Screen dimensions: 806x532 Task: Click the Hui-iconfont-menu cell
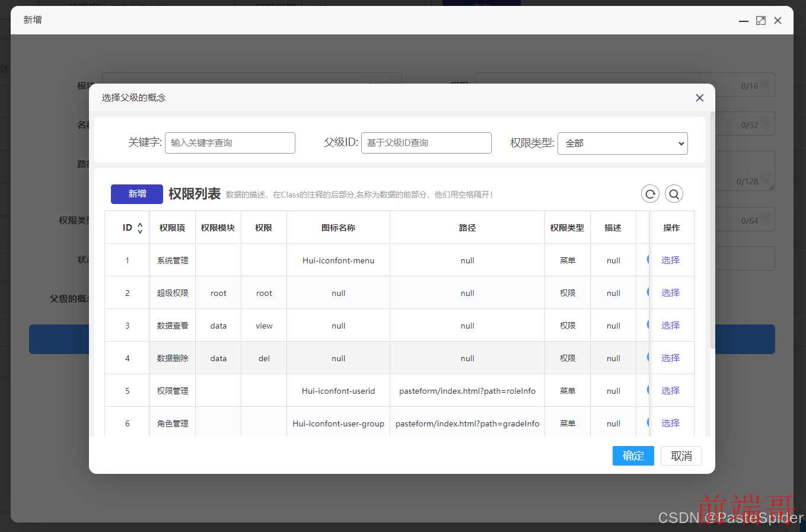pyautogui.click(x=339, y=260)
